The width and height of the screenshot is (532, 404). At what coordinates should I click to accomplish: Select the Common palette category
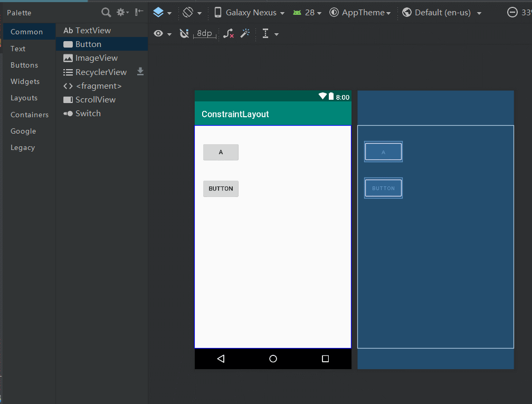29,32
